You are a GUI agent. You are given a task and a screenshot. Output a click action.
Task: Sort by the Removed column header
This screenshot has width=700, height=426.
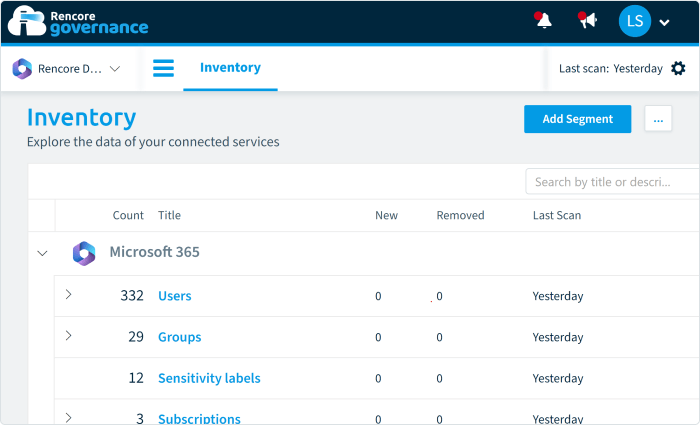[x=460, y=215]
